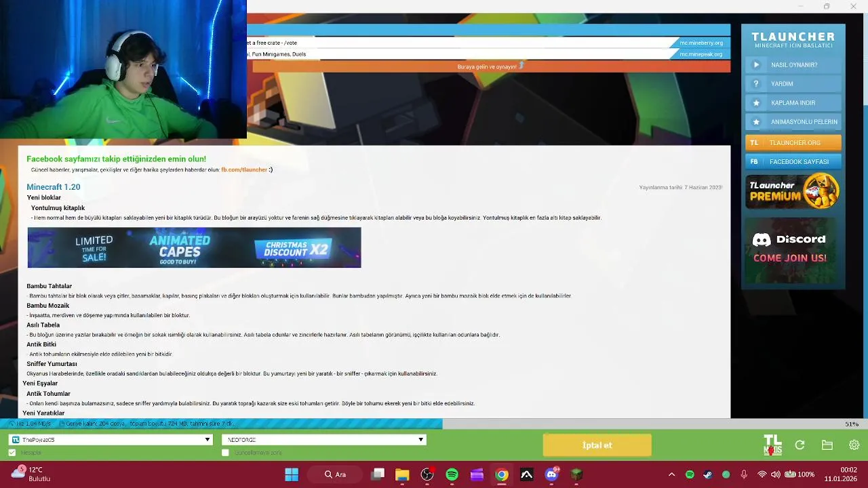Click Animasyonlu Pelerin sidebar button
This screenshot has width=868, height=488.
(793, 122)
